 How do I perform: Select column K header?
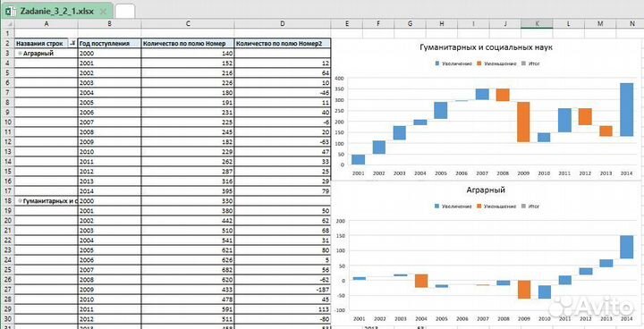[x=537, y=24]
